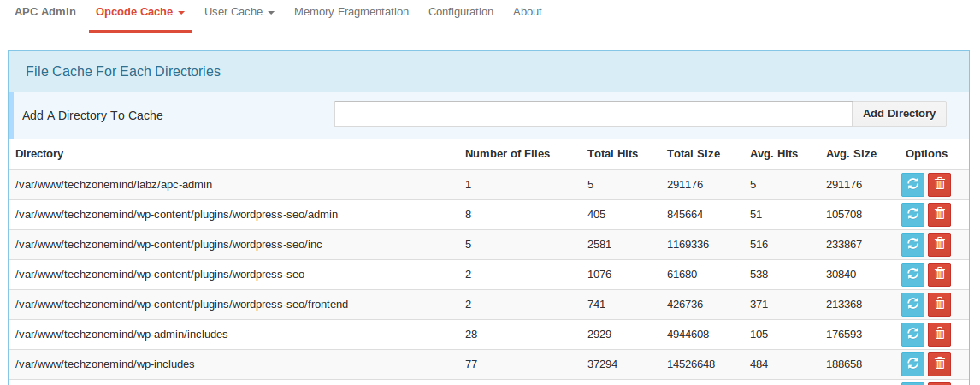
Task: Click the Number of Files column header
Action: coord(507,154)
